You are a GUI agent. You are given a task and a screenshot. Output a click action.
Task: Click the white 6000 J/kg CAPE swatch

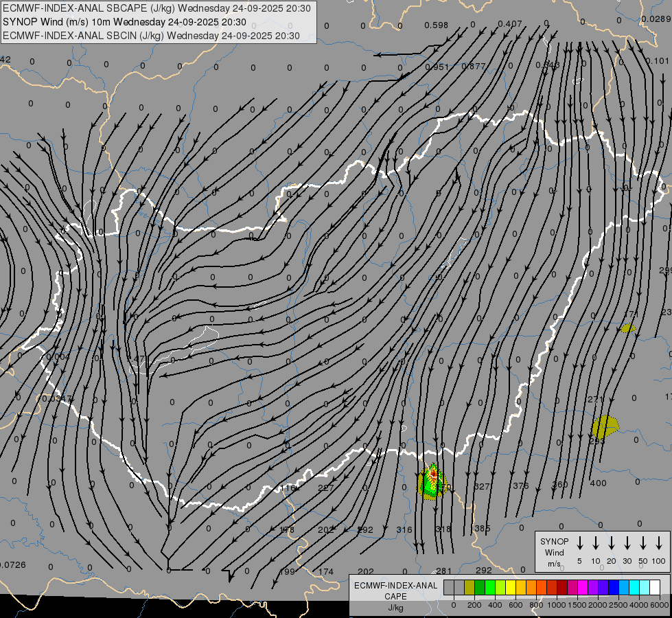655,587
